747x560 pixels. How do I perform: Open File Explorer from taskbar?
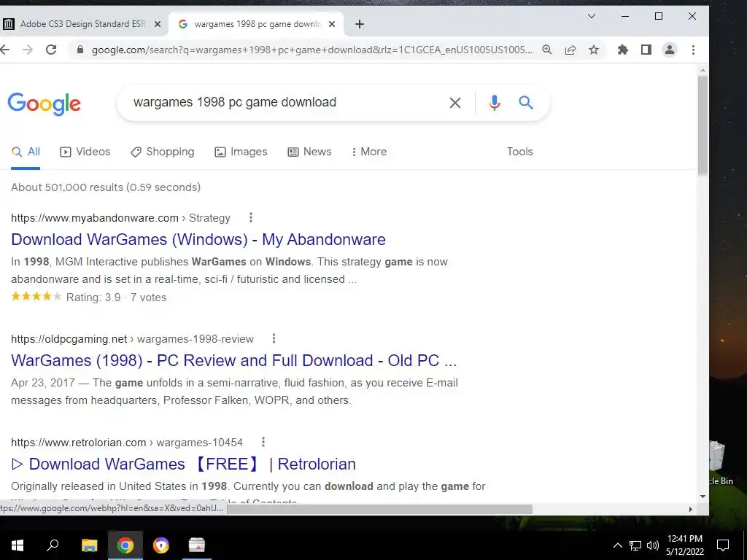(89, 545)
